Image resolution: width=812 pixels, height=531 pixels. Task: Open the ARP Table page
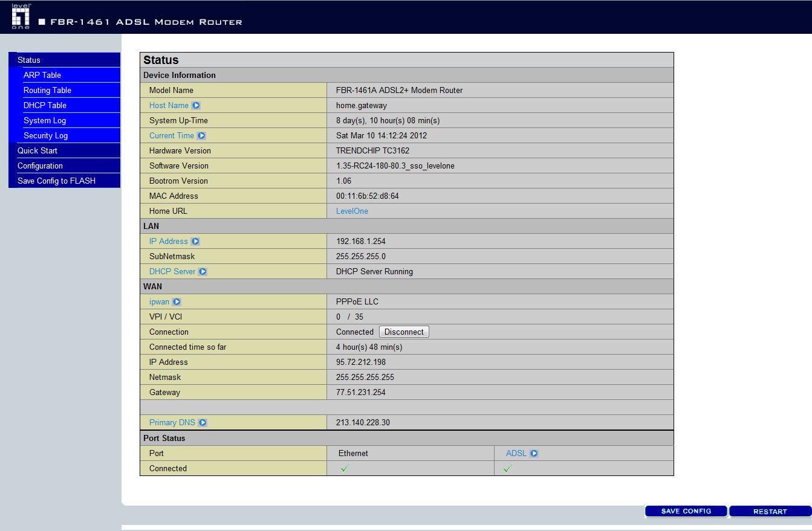[71, 75]
